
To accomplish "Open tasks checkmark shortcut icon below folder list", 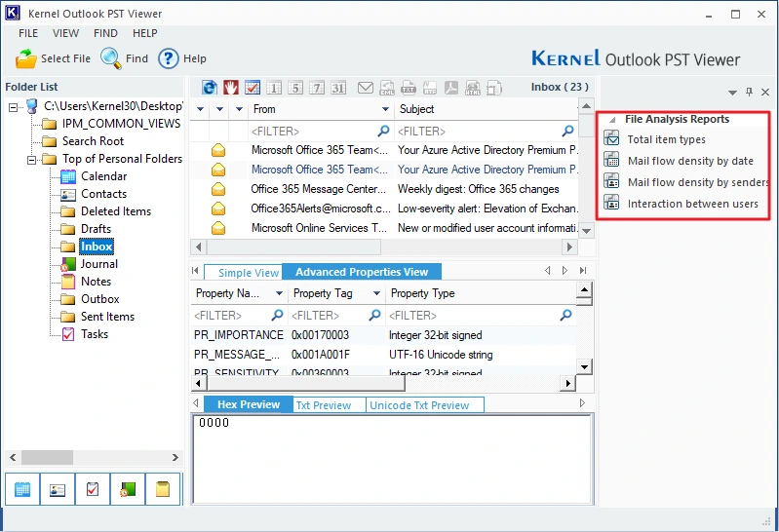I will [93, 489].
